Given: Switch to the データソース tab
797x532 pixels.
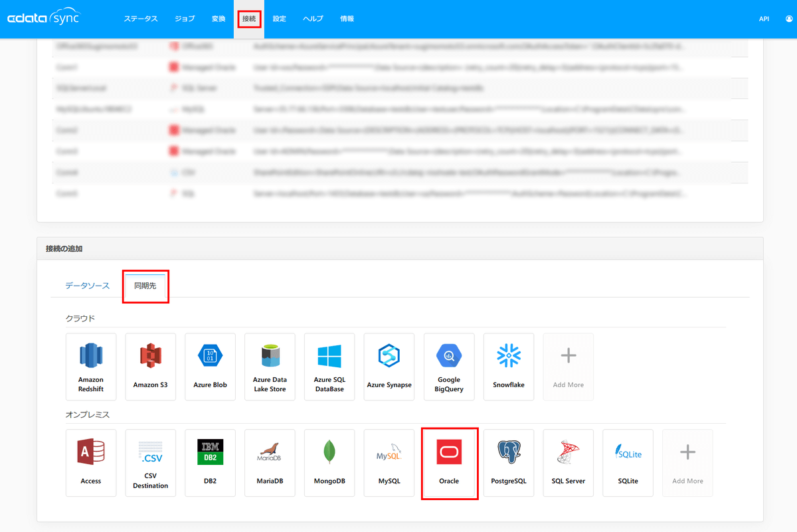Looking at the screenshot, I should 88,286.
